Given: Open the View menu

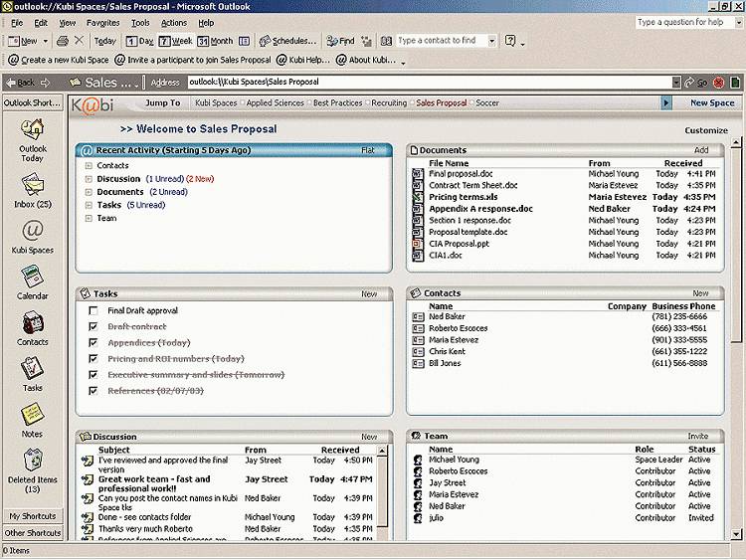Looking at the screenshot, I should click(67, 22).
